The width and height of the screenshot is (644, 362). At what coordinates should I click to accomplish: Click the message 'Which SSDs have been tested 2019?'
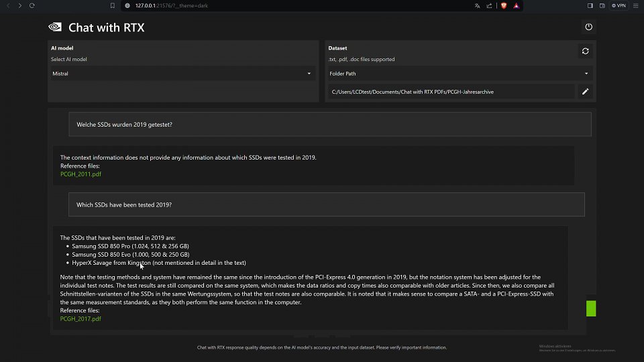coord(327,204)
